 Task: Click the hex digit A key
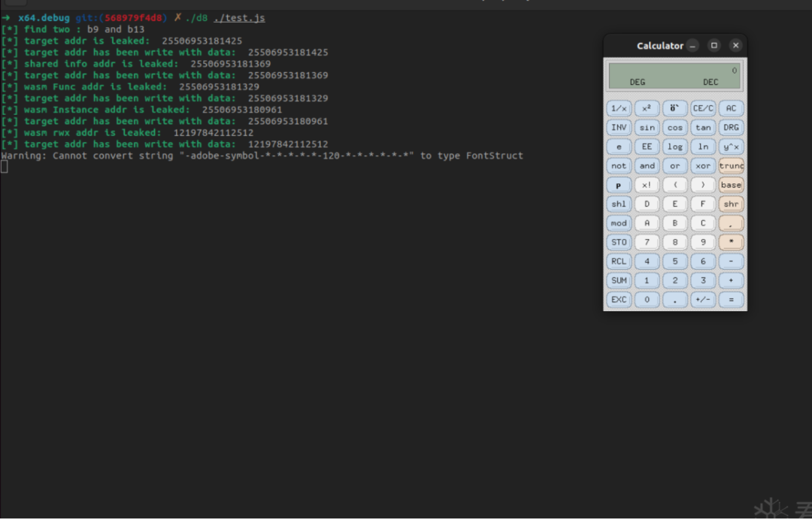click(x=647, y=223)
